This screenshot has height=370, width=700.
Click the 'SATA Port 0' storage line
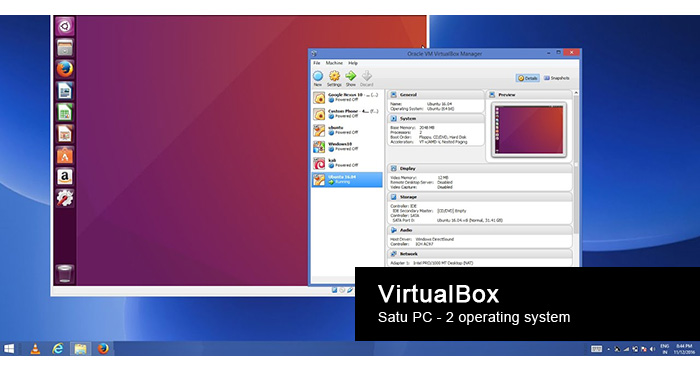[x=447, y=220]
